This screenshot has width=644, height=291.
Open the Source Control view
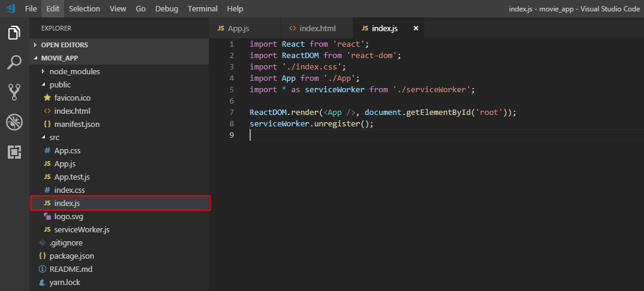14,92
